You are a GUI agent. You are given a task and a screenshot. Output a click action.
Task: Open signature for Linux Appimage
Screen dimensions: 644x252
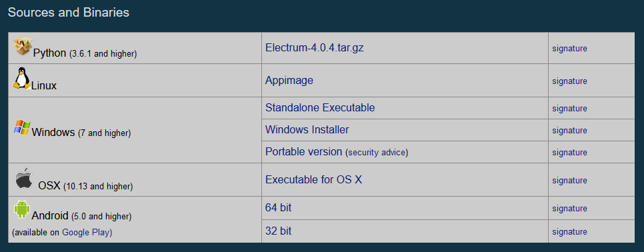click(569, 81)
